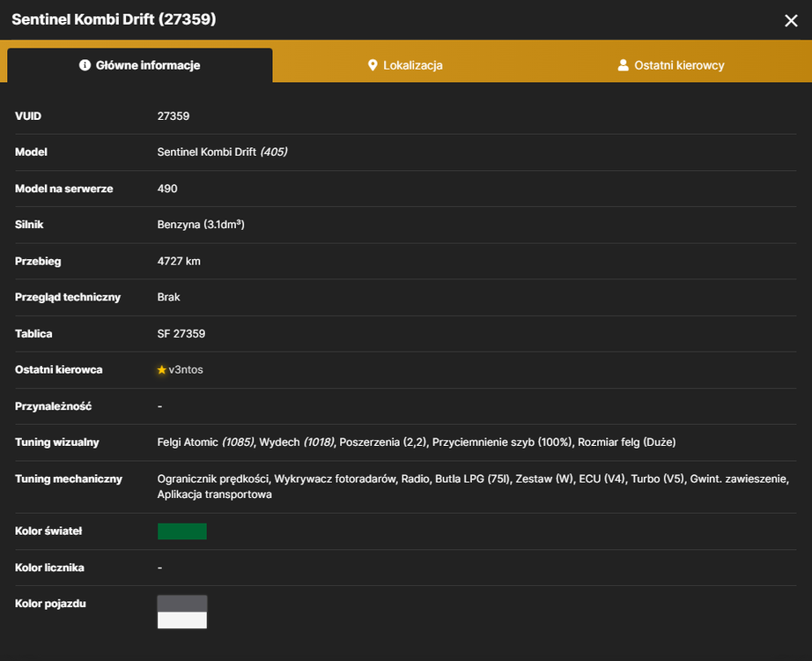Click the Benzyna (3.1dm³) engine value
The image size is (812, 661).
[x=201, y=225]
